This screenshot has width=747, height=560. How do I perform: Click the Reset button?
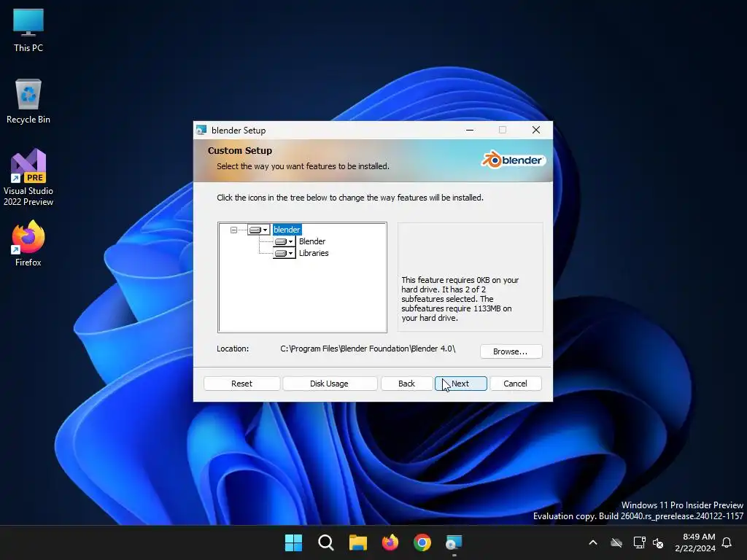(241, 384)
